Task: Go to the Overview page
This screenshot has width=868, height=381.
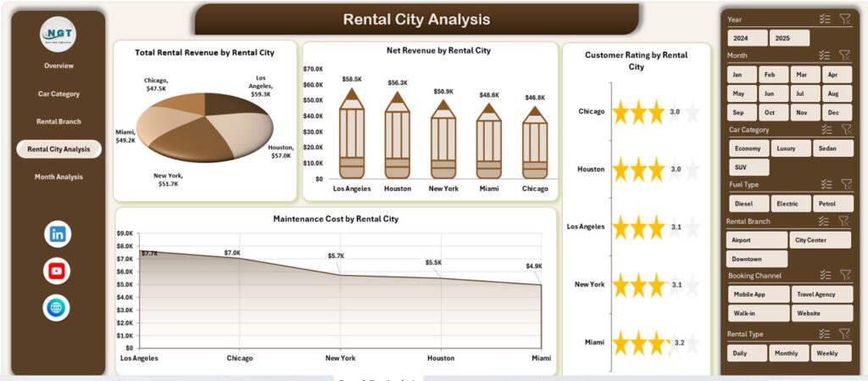Action: click(x=58, y=65)
